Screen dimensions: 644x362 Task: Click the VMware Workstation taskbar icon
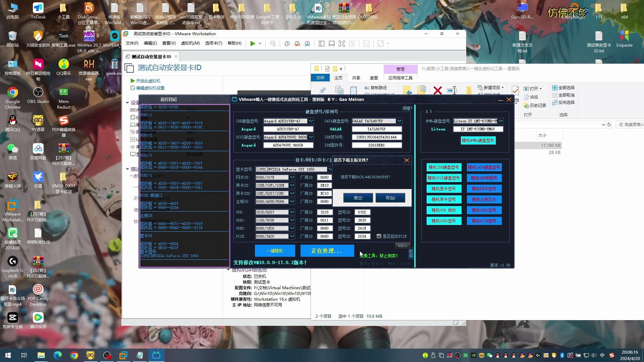(123, 355)
